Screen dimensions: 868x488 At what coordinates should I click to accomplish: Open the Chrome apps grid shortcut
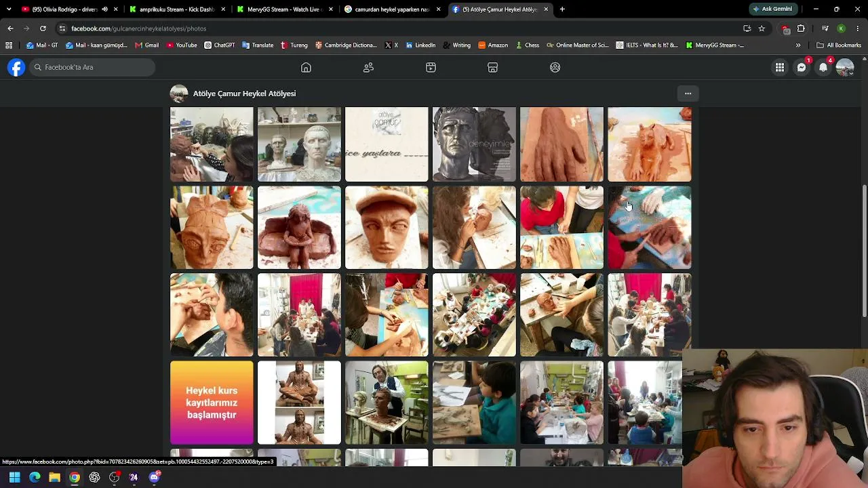pyautogui.click(x=9, y=45)
